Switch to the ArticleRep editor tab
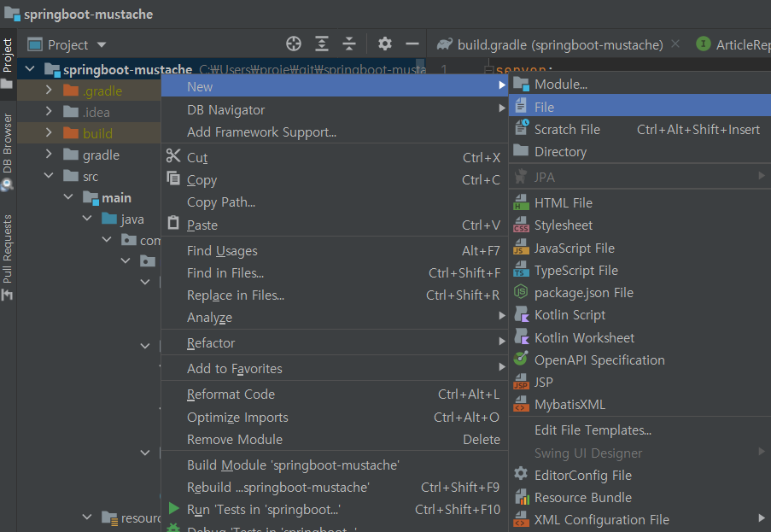The height and width of the screenshot is (532, 771). [733, 44]
